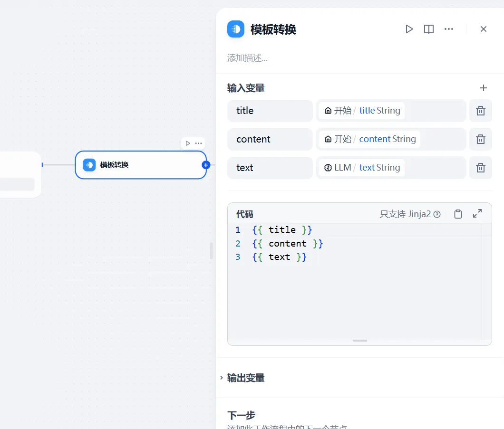The width and height of the screenshot is (504, 429).
Task: Run this step using the panel play icon
Action: [409, 29]
